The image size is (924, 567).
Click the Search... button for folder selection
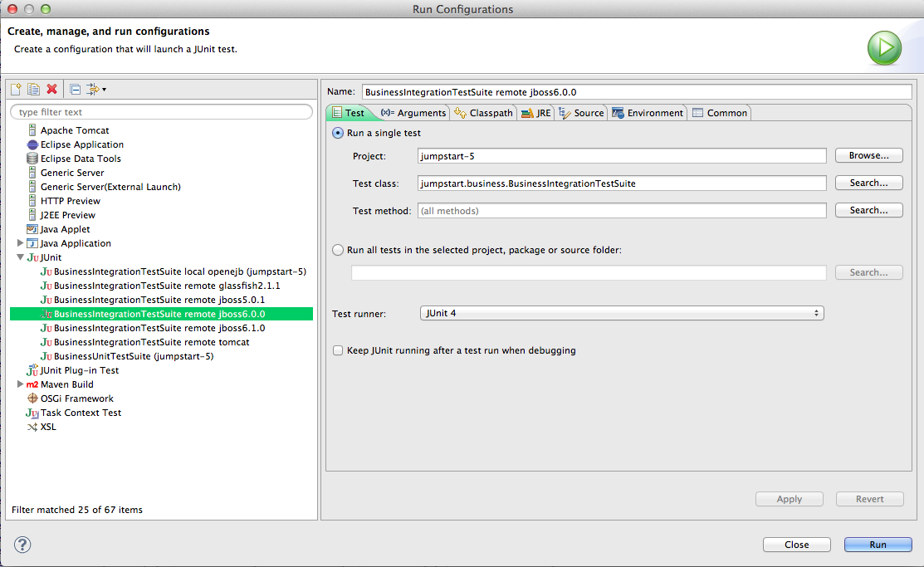pyautogui.click(x=868, y=272)
